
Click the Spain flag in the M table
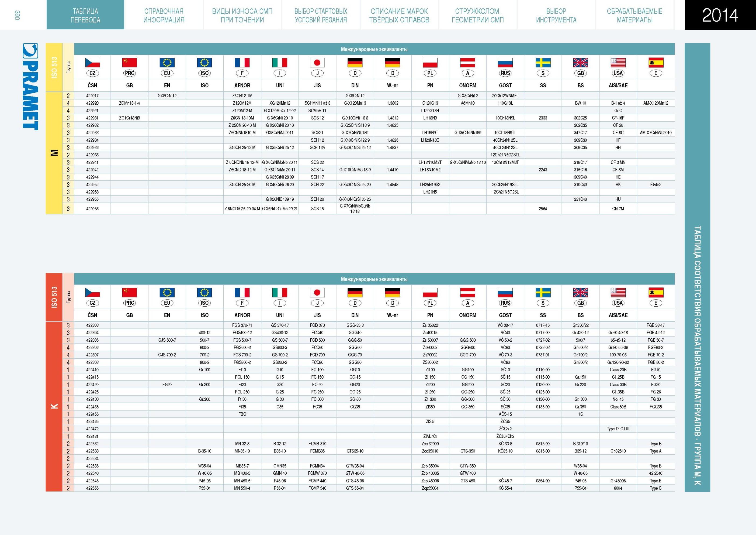656,63
